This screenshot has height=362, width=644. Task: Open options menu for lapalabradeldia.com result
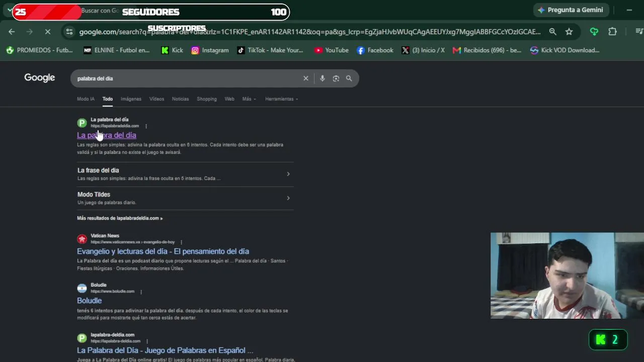(x=146, y=126)
